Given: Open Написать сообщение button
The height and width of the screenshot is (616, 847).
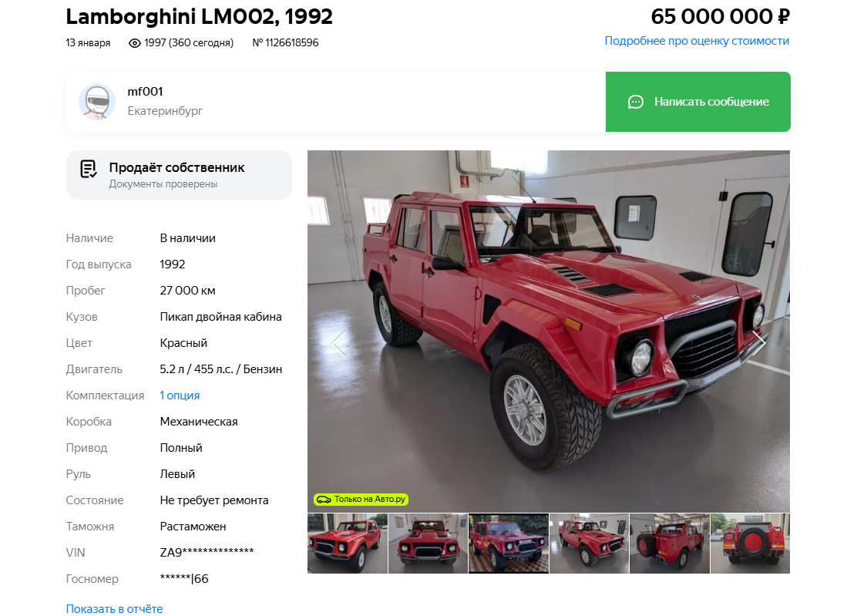Looking at the screenshot, I should click(698, 102).
